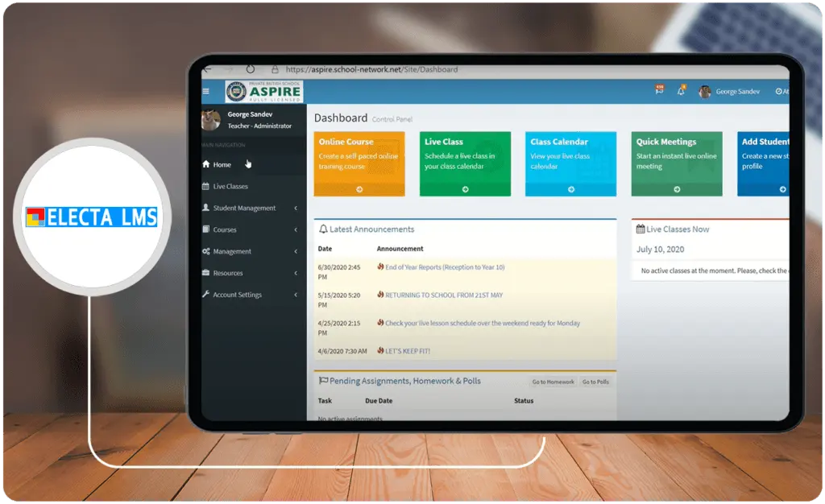Image resolution: width=825 pixels, height=504 pixels.
Task: Click the Latest Announcements bell icon
Action: [x=323, y=229]
